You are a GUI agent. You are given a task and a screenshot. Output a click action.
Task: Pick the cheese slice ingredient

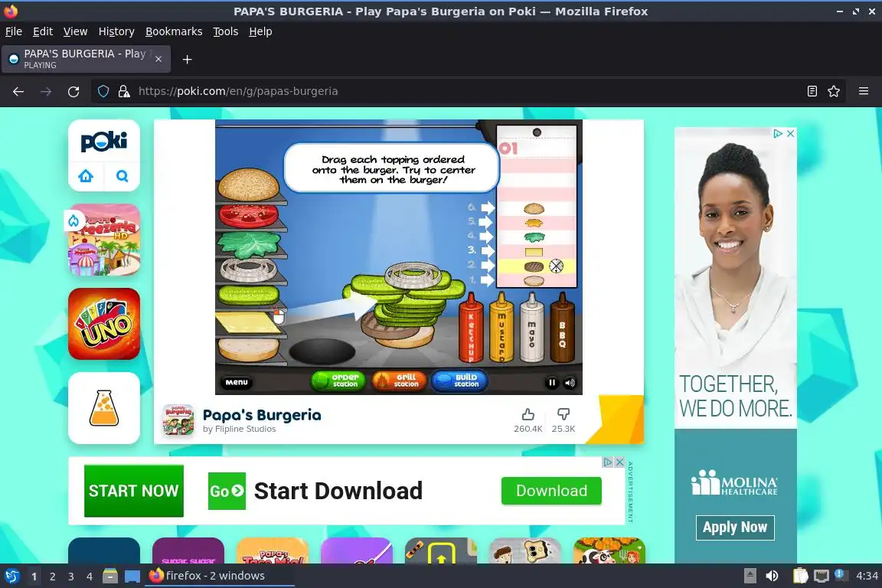point(247,322)
